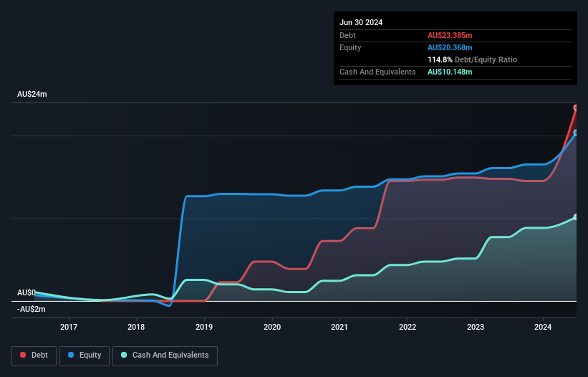Select the 2021 x-axis label

click(339, 327)
